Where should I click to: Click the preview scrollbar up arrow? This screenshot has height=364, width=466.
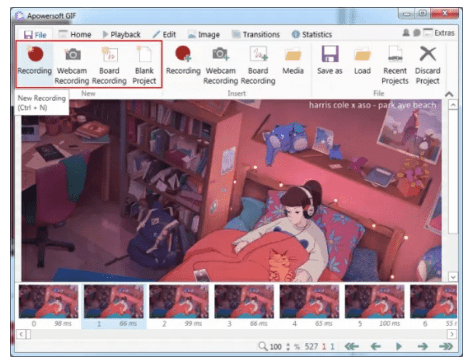(453, 105)
